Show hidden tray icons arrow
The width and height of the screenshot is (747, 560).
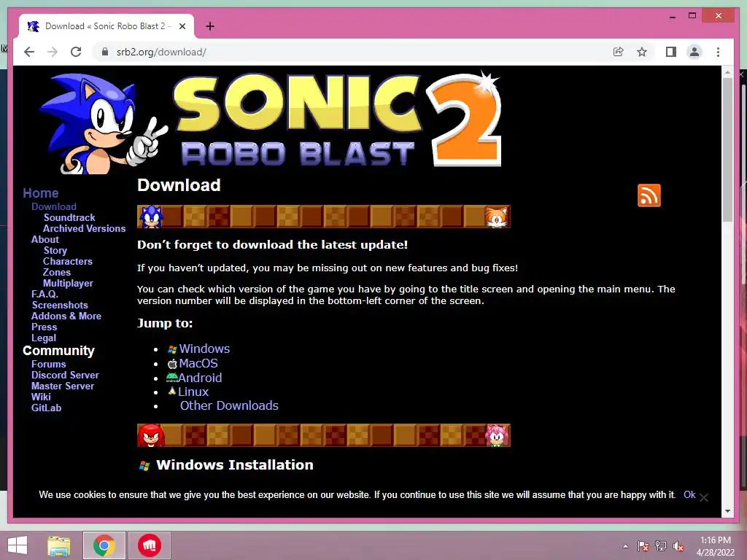(x=625, y=546)
